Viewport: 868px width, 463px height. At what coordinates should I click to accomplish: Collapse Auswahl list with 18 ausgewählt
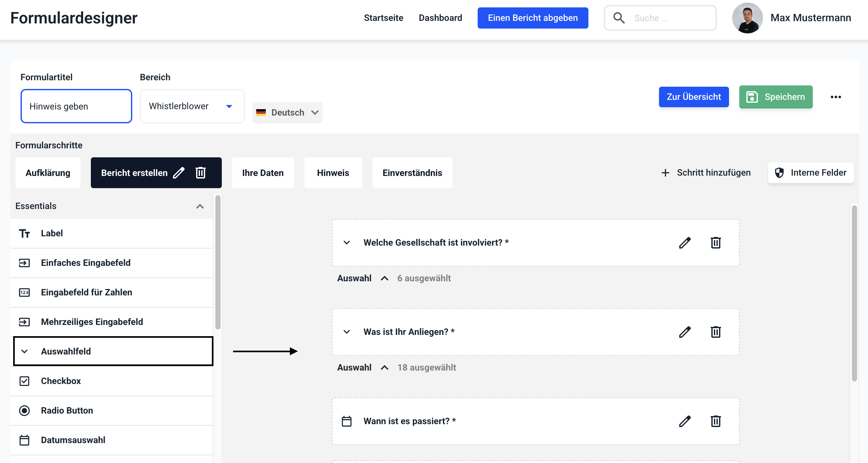(384, 367)
